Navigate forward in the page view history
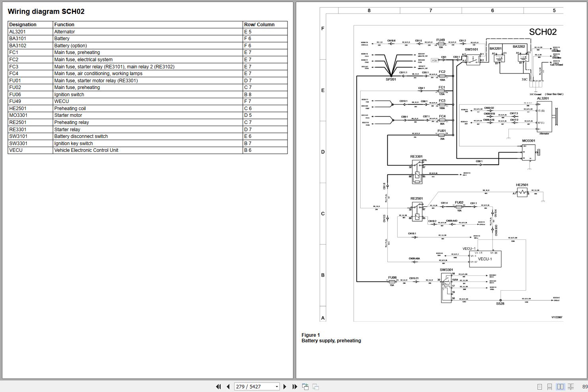This screenshot has width=588, height=392. pos(315,386)
